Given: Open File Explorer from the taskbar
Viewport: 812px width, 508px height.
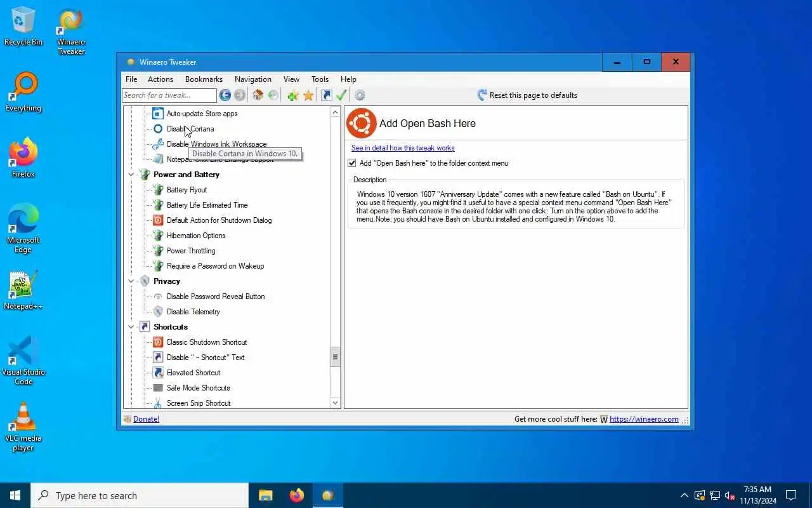Looking at the screenshot, I should (x=265, y=495).
